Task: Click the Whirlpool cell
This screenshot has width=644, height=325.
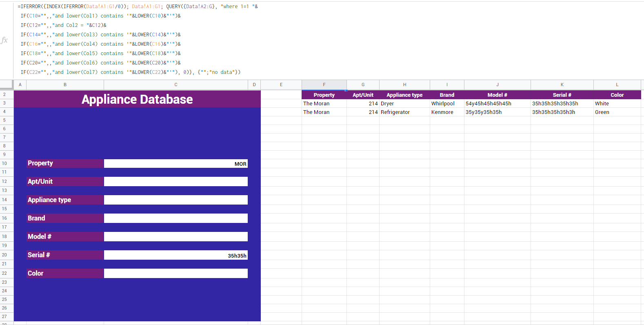Action: [447, 103]
